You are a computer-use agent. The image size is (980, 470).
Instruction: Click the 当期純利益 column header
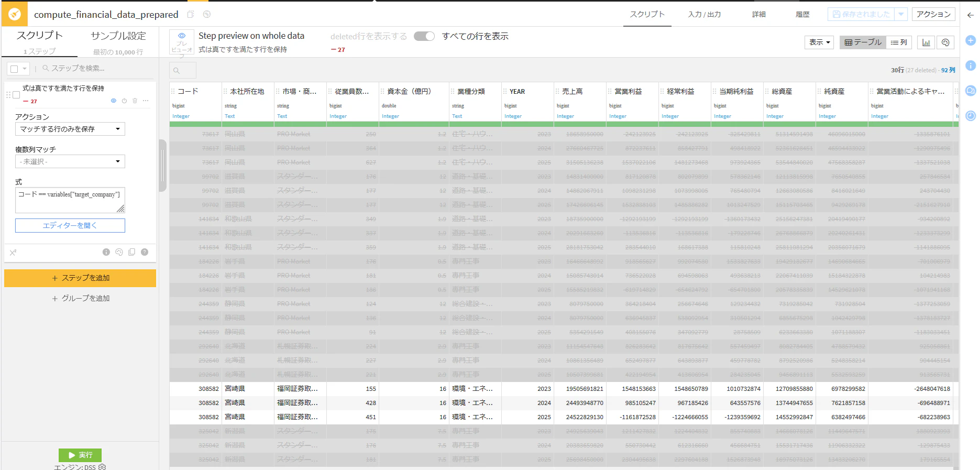tap(736, 91)
